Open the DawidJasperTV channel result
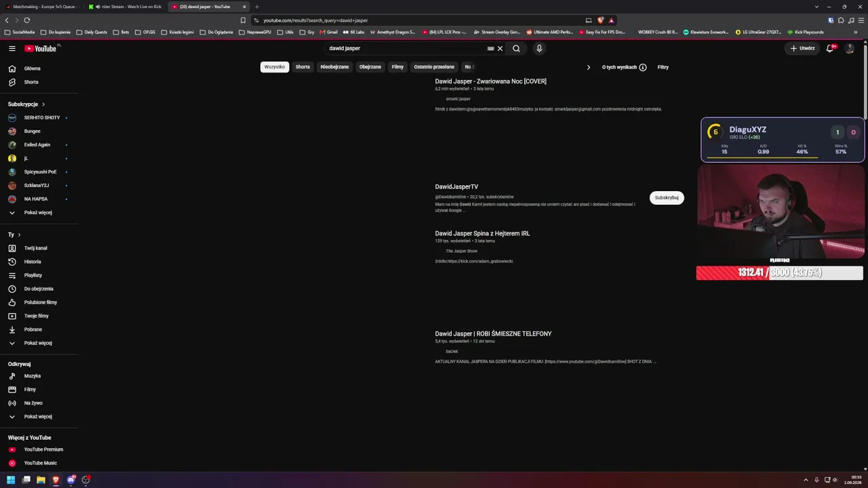The width and height of the screenshot is (868, 488). [x=457, y=187]
